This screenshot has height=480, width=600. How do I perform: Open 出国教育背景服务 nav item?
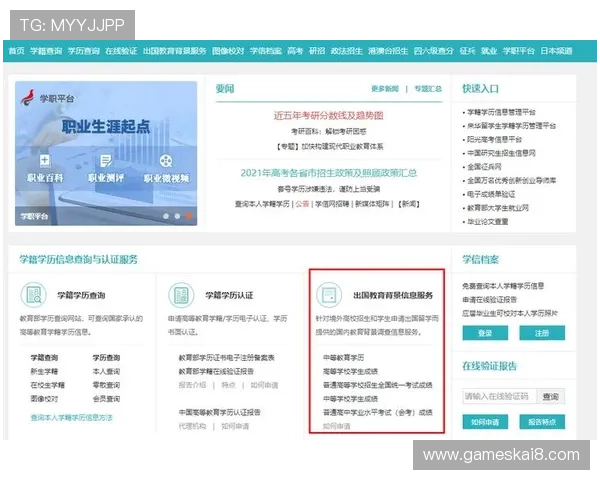coord(174,51)
